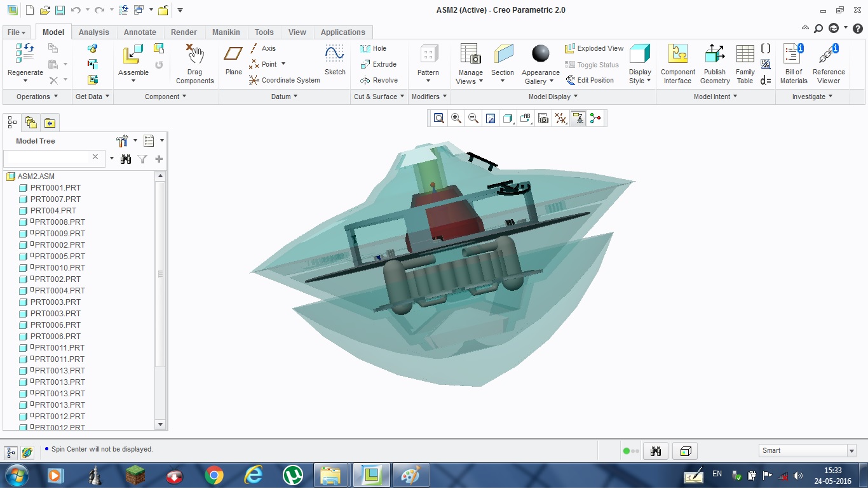868x489 pixels.
Task: Switch to the Analysis tab
Action: point(93,32)
